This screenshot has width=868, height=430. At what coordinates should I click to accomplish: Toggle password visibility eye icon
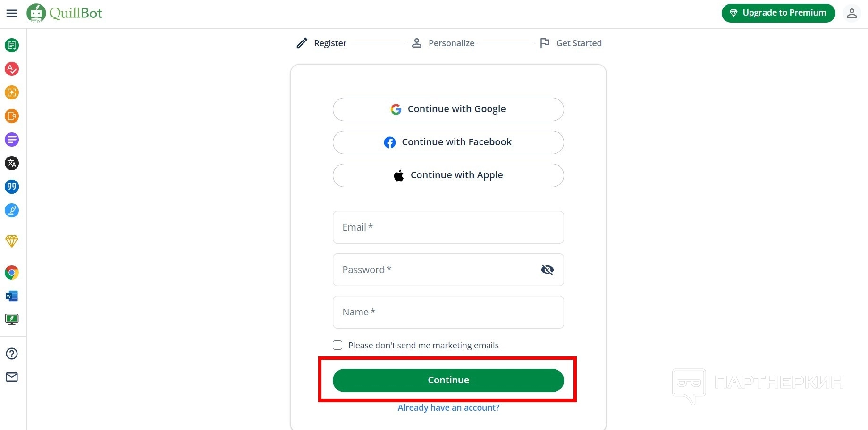click(x=547, y=270)
